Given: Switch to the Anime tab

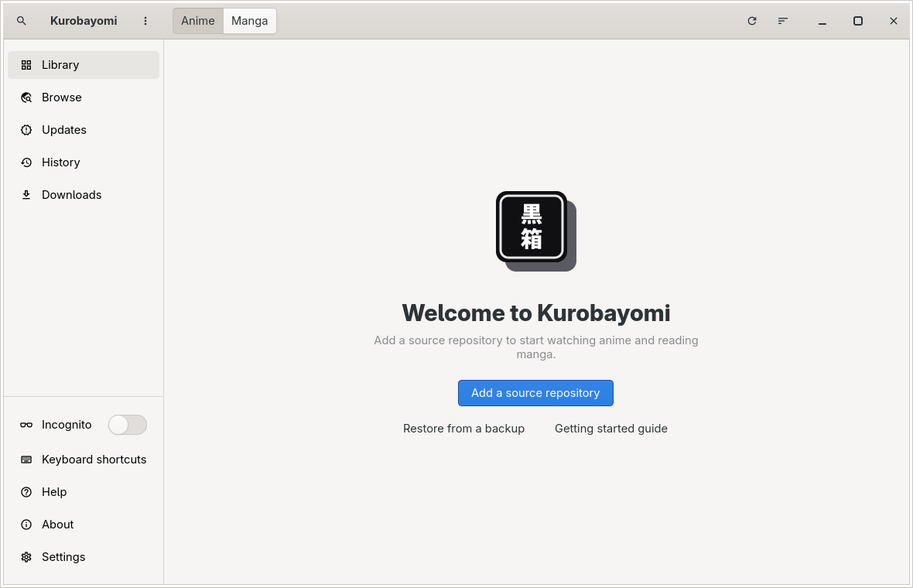Looking at the screenshot, I should pos(198,21).
